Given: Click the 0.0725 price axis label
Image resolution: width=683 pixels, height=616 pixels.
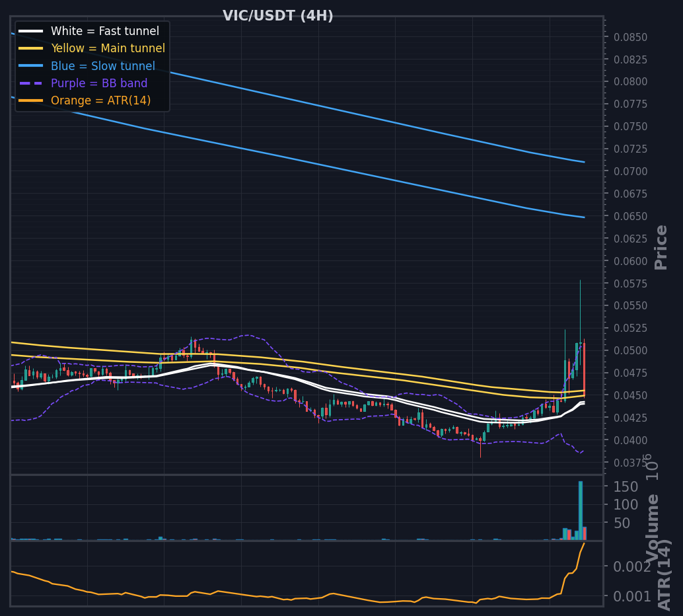Looking at the screenshot, I should (630, 149).
